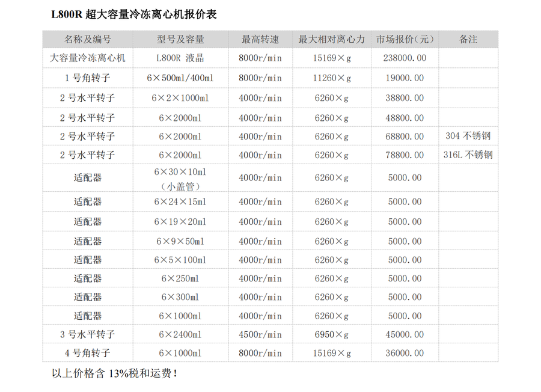The height and width of the screenshot is (392, 541).
Task: Click price '78800.00'
Action: 405,155
